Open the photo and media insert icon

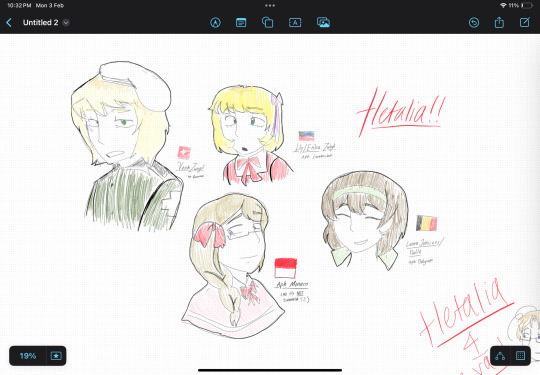coord(323,23)
